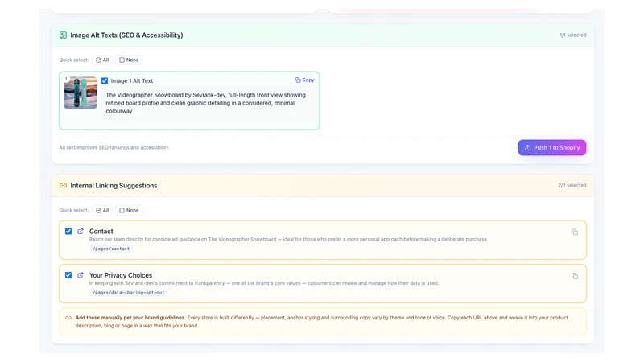
Task: Push 1 to Shopify
Action: click(x=552, y=148)
